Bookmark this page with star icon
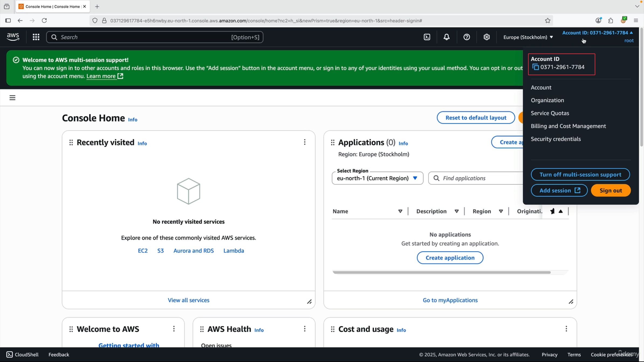Viewport: 644px width, 362px height. (x=547, y=21)
